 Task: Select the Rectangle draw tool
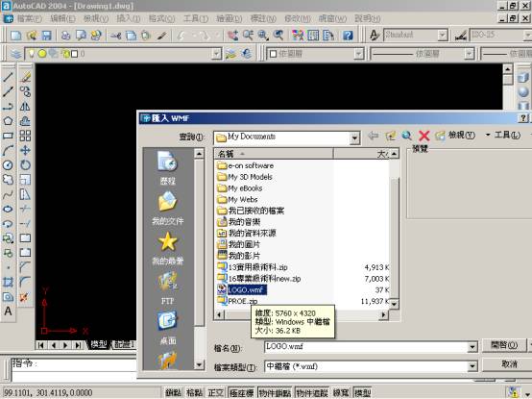pos(8,136)
